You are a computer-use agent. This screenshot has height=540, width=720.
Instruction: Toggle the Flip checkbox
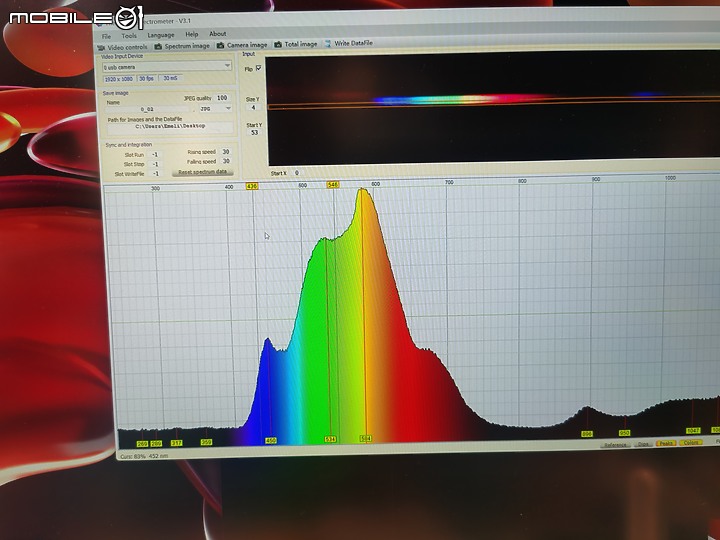coord(259,68)
